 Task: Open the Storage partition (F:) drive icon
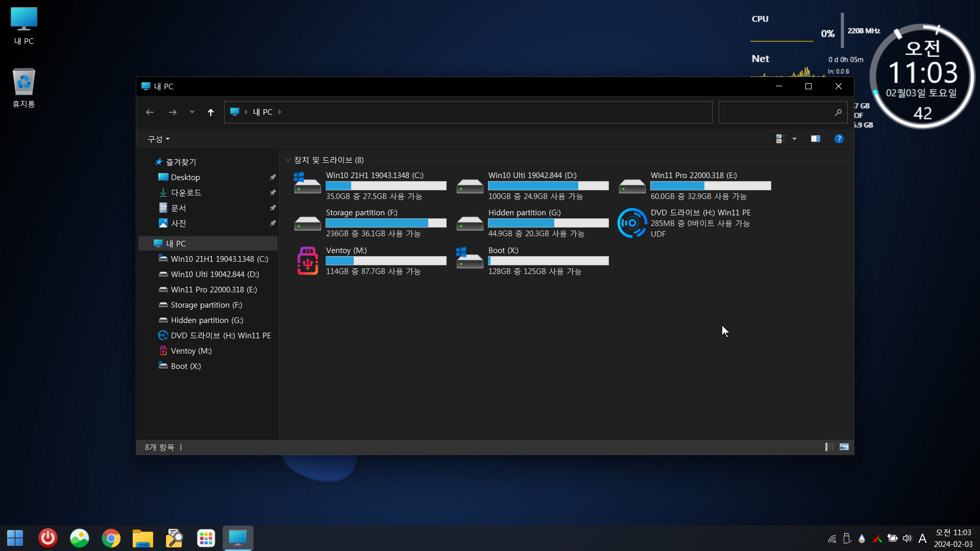pyautogui.click(x=307, y=223)
